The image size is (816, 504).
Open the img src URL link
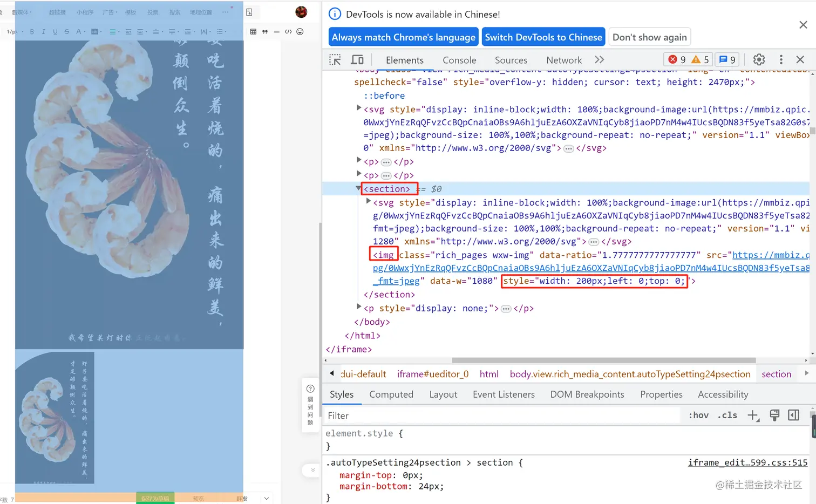click(591, 268)
